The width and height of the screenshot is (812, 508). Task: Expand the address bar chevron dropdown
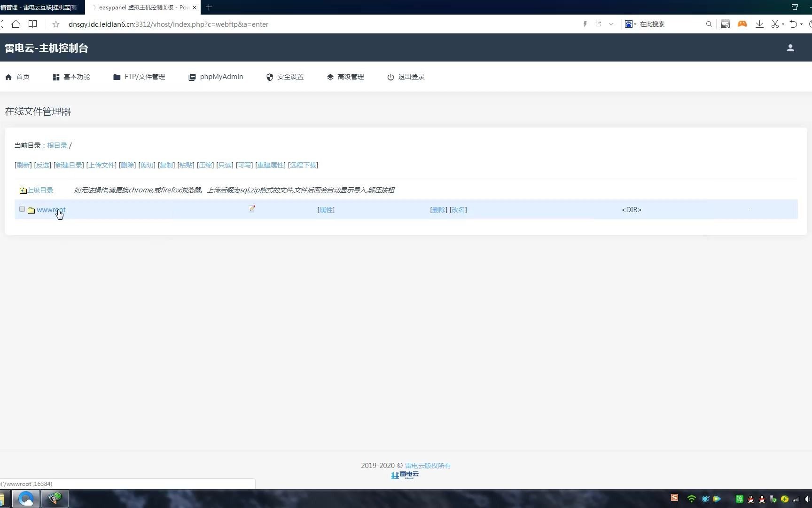click(611, 24)
